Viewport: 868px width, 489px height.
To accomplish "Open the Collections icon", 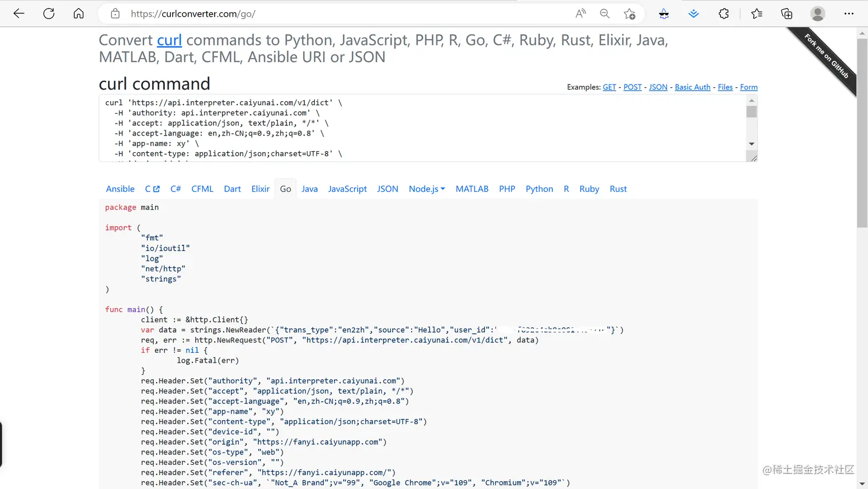I will click(x=787, y=14).
